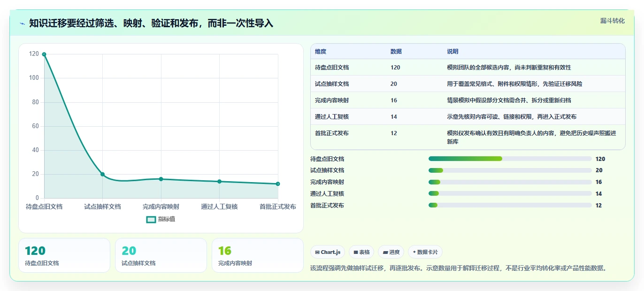Open the 120 待盘点旧文档 stat card
The width and height of the screenshot is (644, 291).
64,255
